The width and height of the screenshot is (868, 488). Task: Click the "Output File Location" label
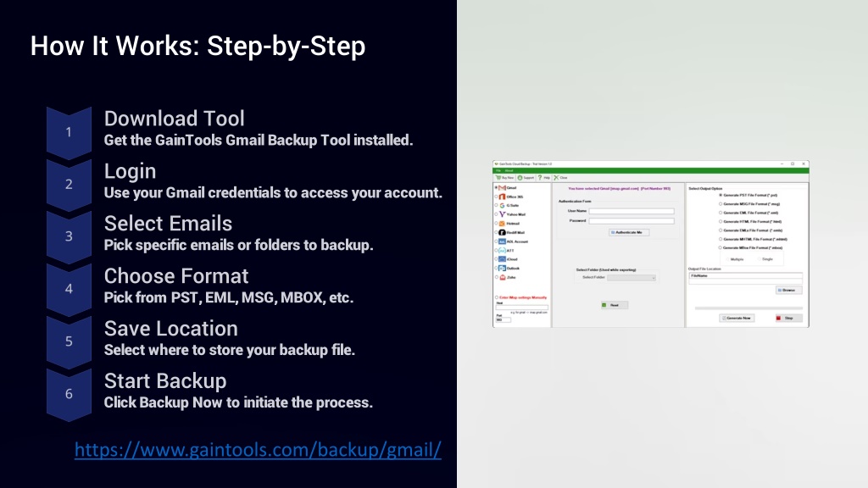[704, 269]
